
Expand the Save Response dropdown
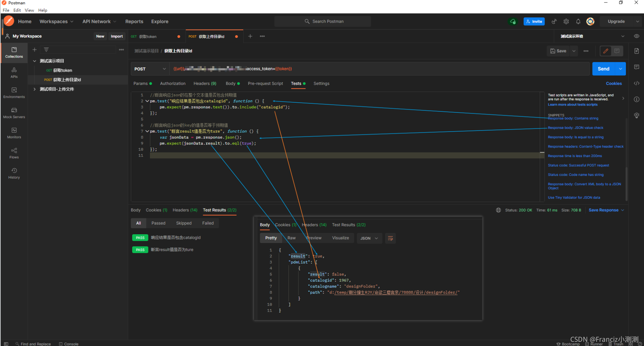click(606, 210)
